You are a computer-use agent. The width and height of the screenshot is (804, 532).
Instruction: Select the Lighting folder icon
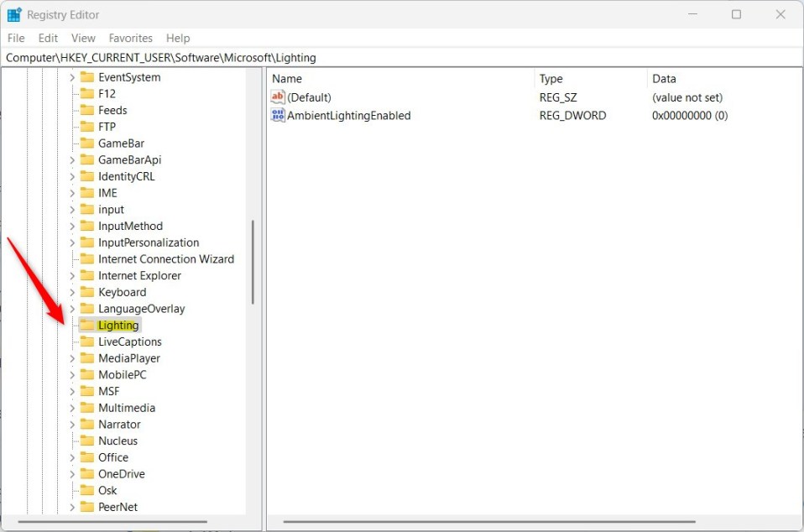coord(87,326)
